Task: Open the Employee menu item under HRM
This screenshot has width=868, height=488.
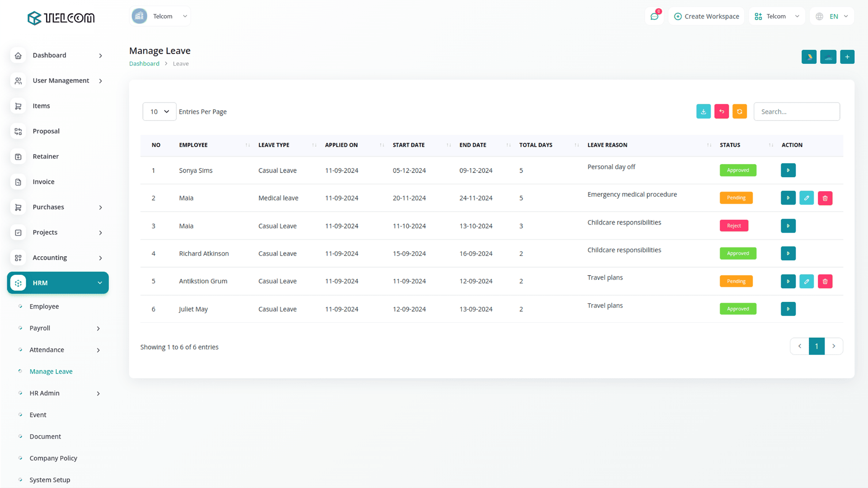Action: 44,306
